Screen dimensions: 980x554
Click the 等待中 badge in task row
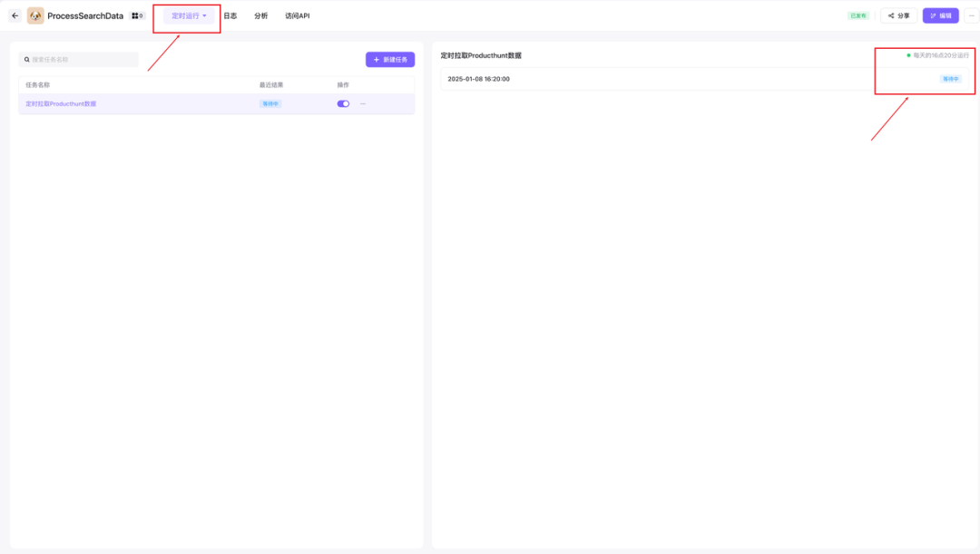tap(270, 103)
